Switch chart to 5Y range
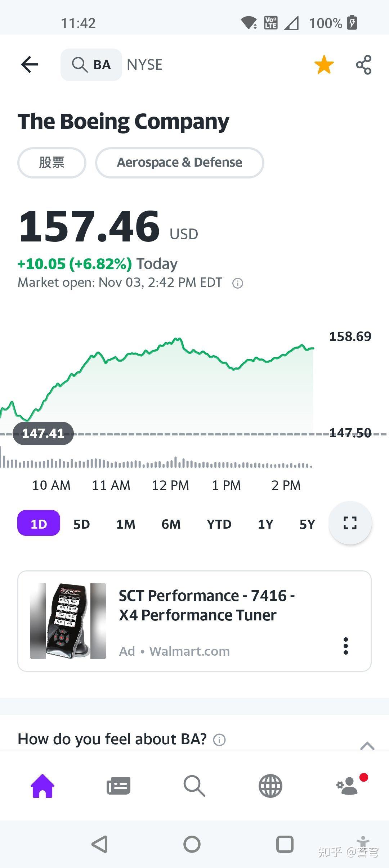This screenshot has height=868, width=389. 307,524
